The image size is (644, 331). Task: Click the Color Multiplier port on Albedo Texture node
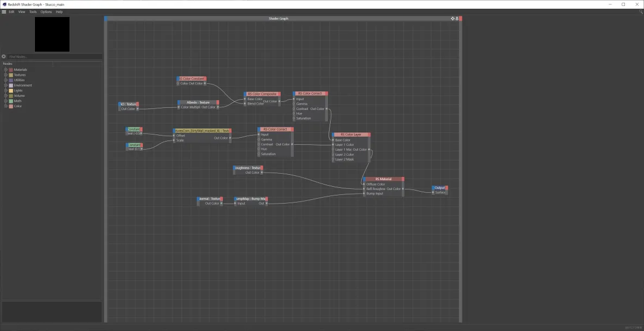tap(178, 107)
